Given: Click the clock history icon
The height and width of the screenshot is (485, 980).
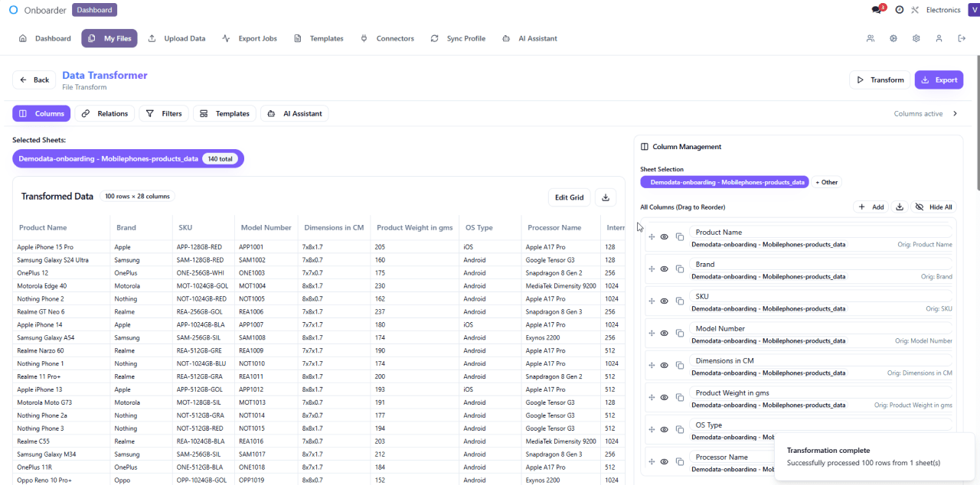Looking at the screenshot, I should pyautogui.click(x=899, y=10).
